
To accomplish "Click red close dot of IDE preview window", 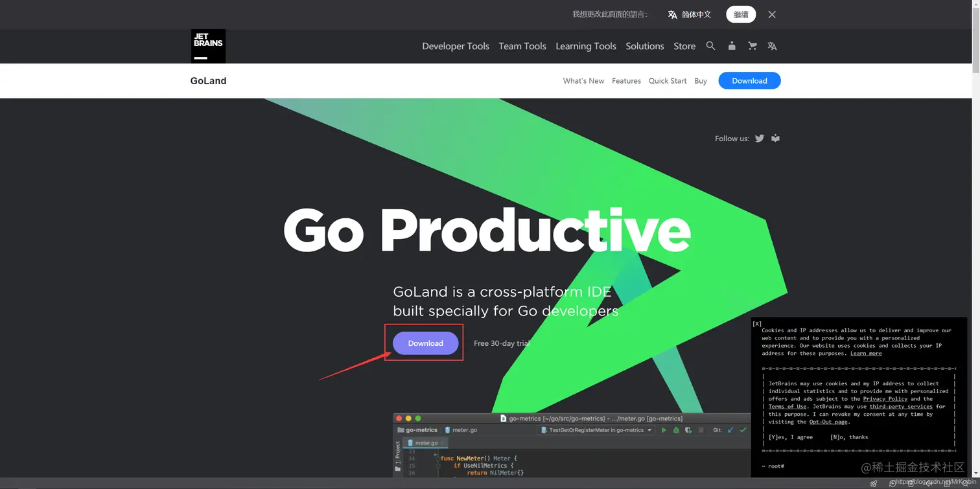I will pos(399,418).
